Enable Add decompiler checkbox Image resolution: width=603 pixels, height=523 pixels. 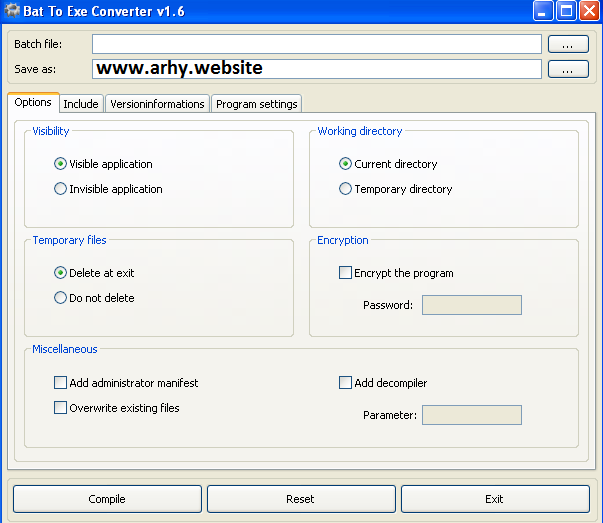coord(345,383)
